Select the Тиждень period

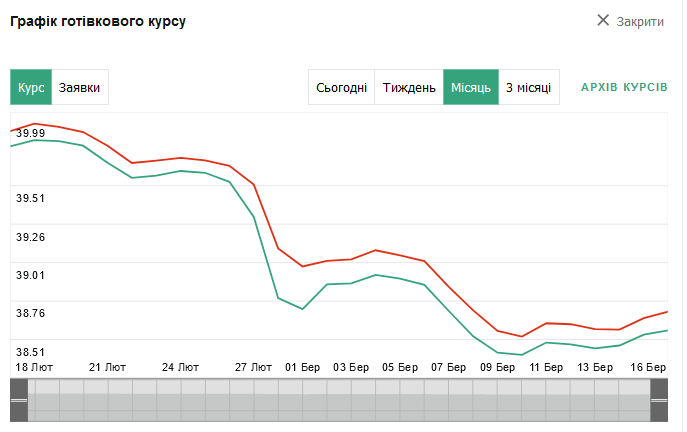click(x=409, y=87)
